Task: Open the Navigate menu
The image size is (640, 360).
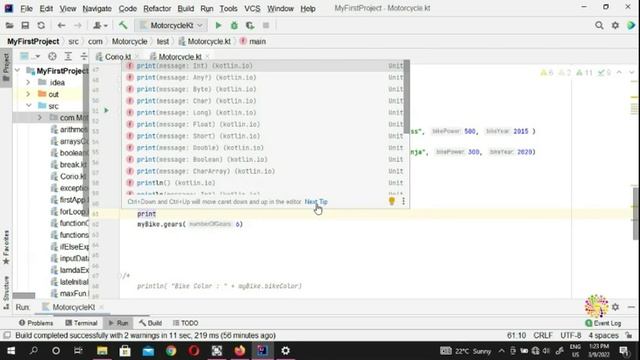Action: click(97, 8)
